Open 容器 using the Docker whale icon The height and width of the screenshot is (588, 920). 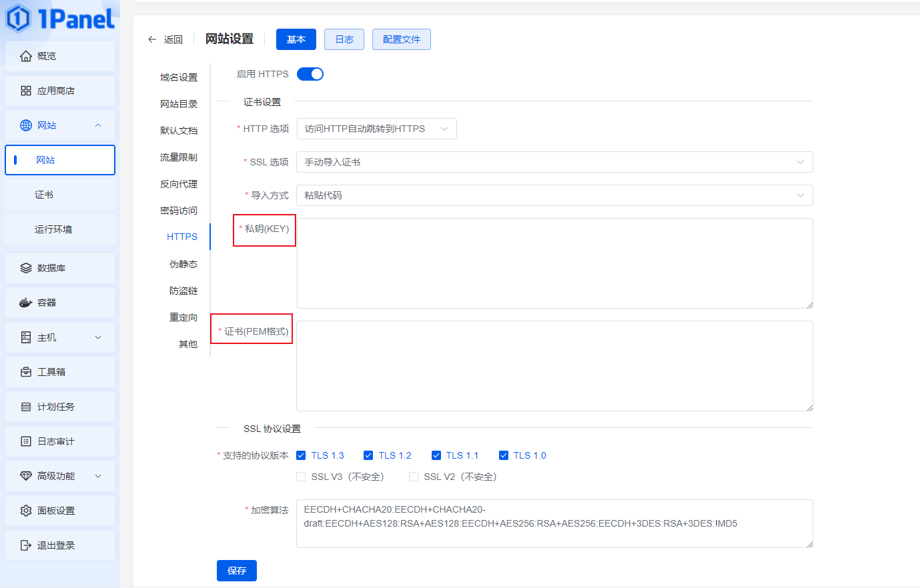click(x=26, y=303)
